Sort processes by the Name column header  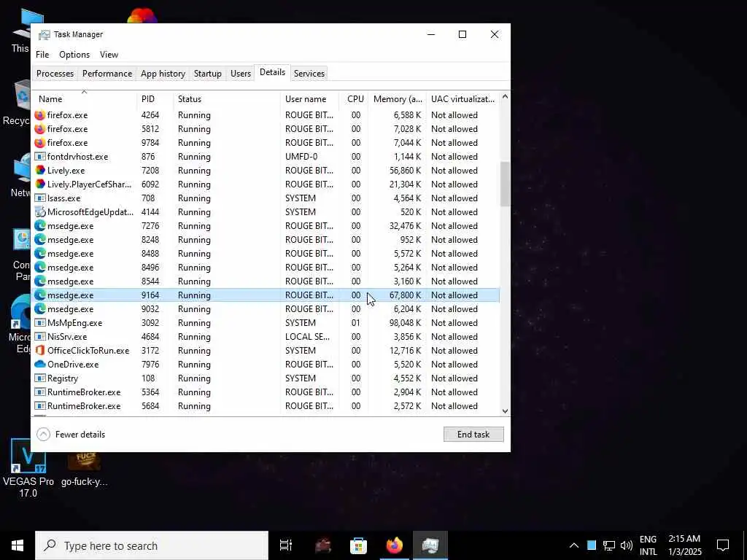[x=84, y=99]
